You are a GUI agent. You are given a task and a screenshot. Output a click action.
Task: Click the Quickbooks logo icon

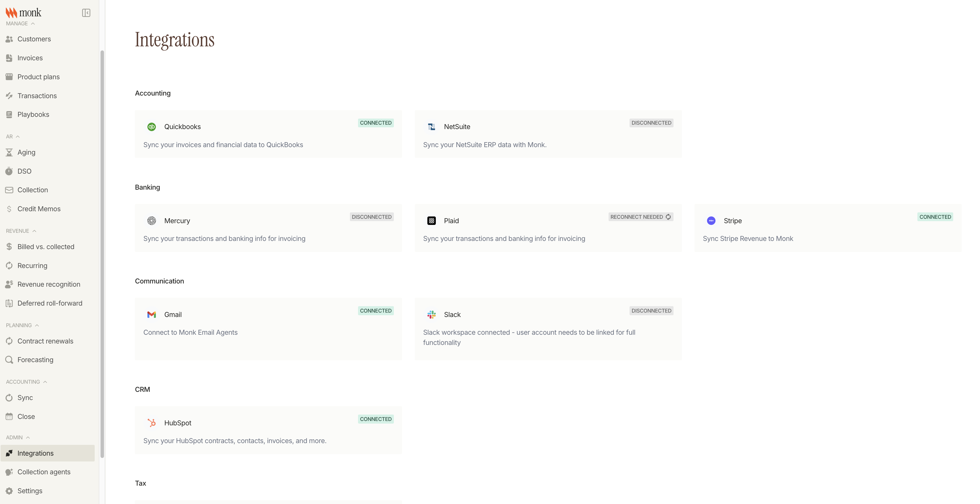click(151, 127)
